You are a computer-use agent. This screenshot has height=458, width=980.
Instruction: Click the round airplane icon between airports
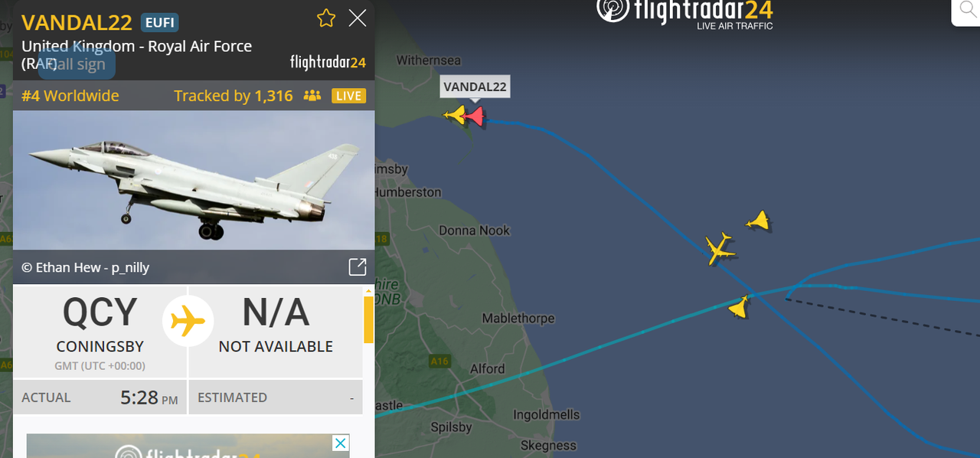coord(188,321)
